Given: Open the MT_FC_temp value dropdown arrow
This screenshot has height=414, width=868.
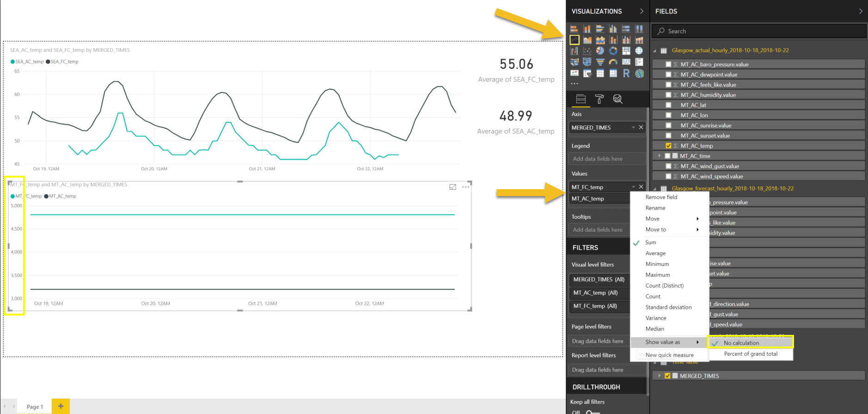Looking at the screenshot, I should tap(633, 187).
